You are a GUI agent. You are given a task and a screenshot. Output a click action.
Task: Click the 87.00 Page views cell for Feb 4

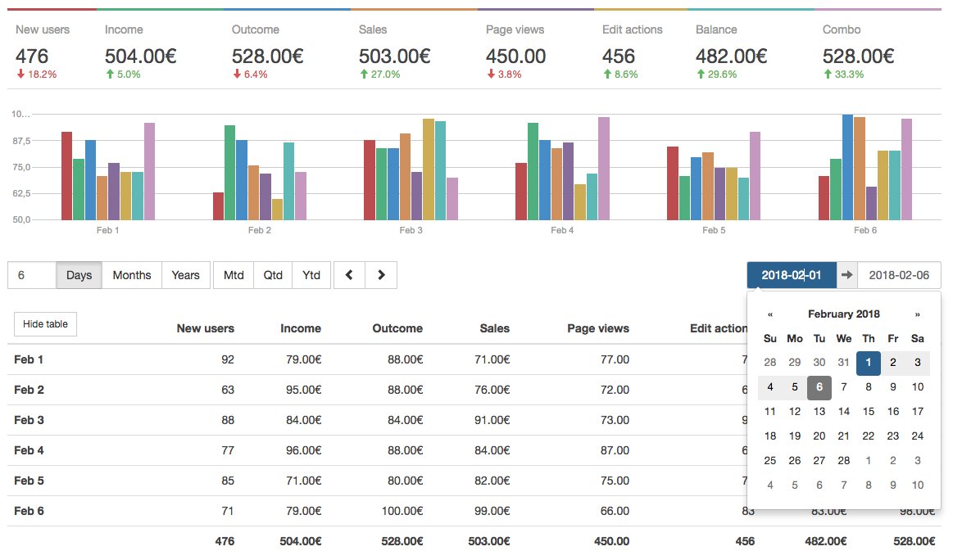(x=615, y=450)
